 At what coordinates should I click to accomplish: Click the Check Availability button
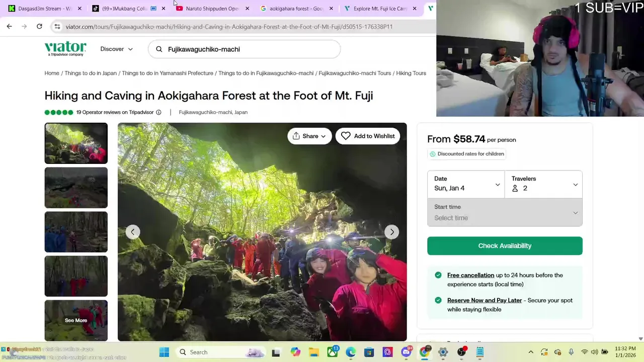tap(505, 246)
